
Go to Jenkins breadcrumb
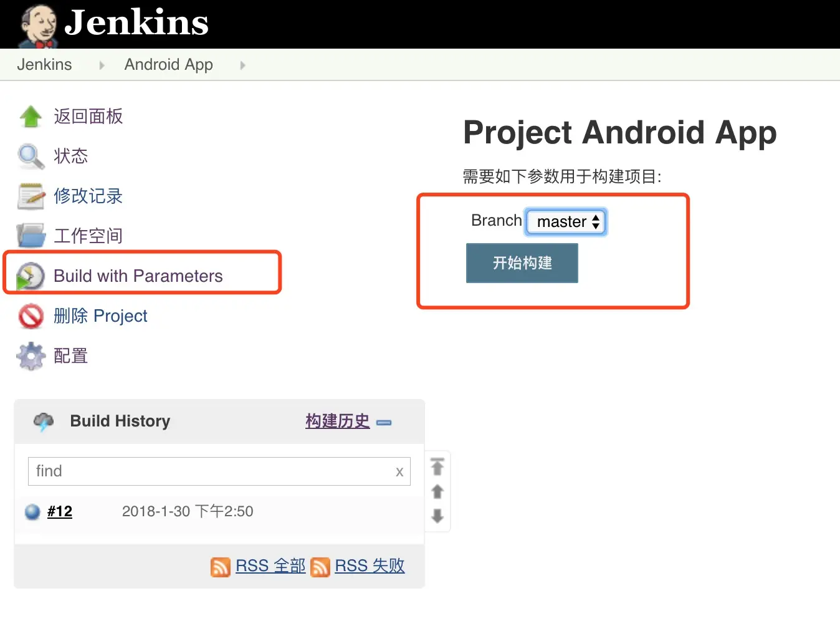tap(44, 64)
